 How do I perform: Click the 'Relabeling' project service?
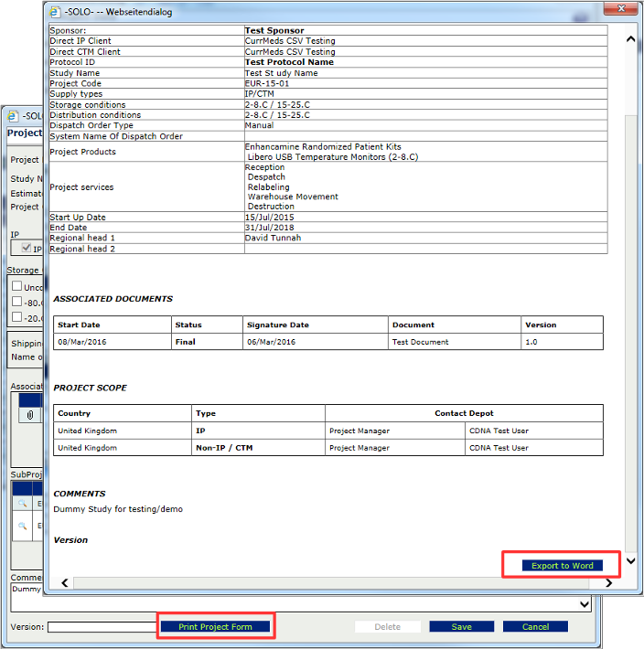tap(268, 187)
